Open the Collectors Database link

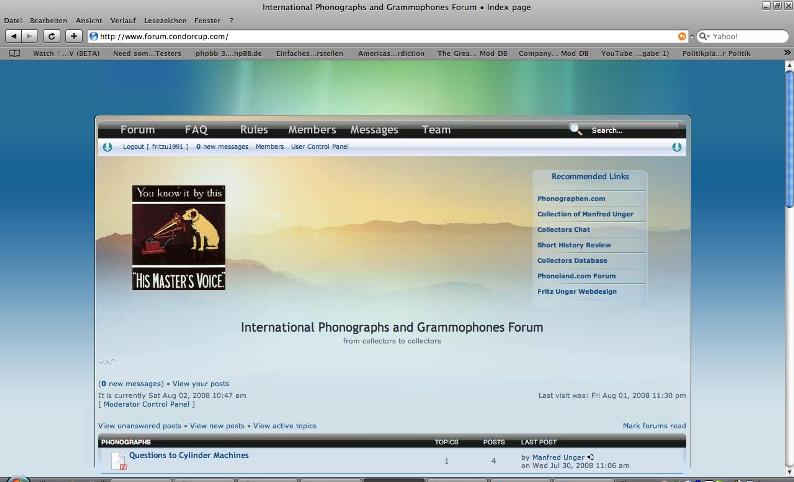(572, 261)
